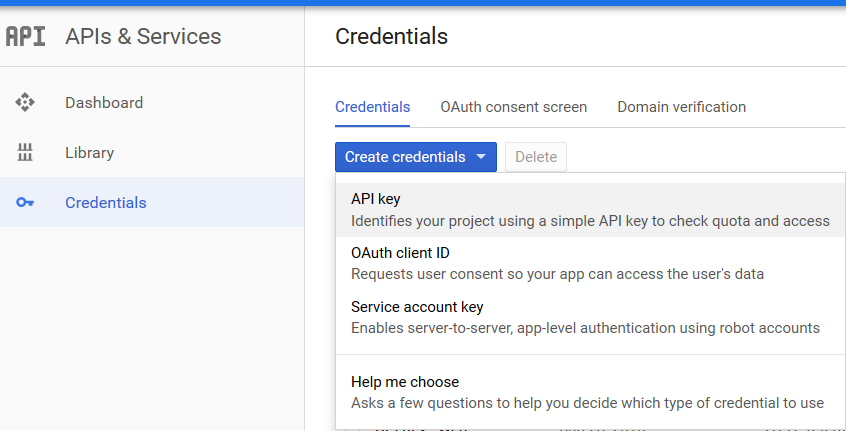
Task: Switch to the Credentials tab
Action: coord(372,107)
